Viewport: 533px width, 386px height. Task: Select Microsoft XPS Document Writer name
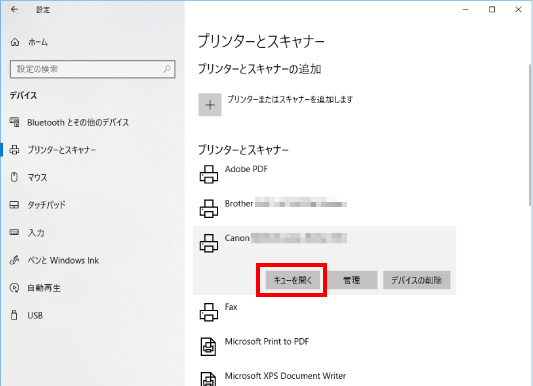pos(285,376)
